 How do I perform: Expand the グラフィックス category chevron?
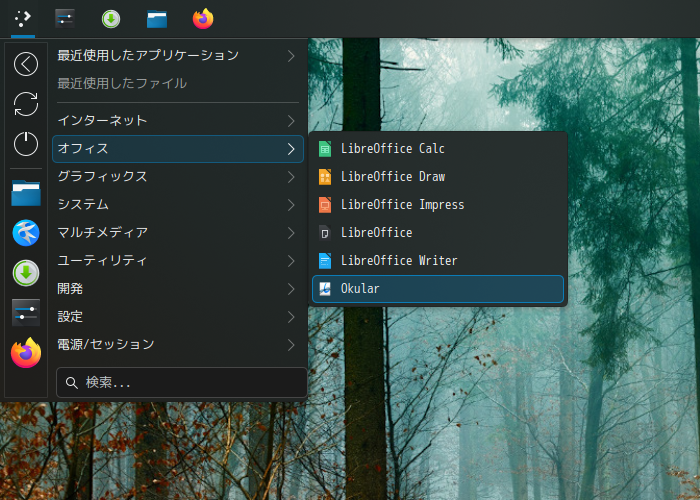[x=291, y=177]
